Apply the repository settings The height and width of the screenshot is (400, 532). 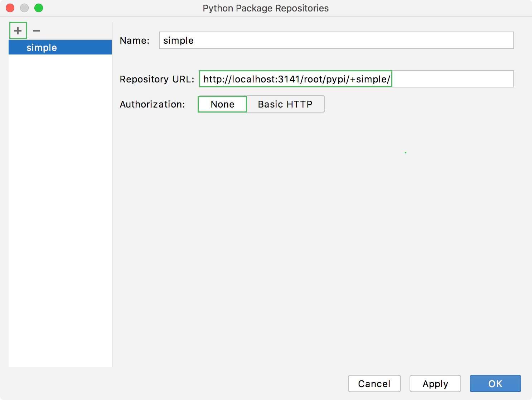coord(435,384)
